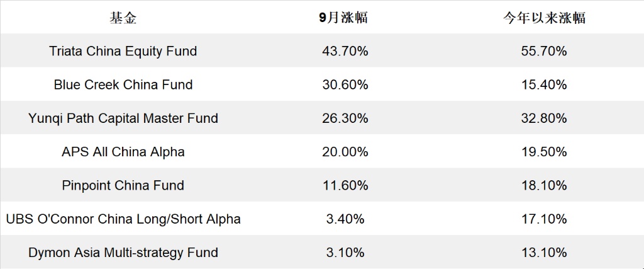Click the 基金 column header
This screenshot has height=269, width=644.
123,18
